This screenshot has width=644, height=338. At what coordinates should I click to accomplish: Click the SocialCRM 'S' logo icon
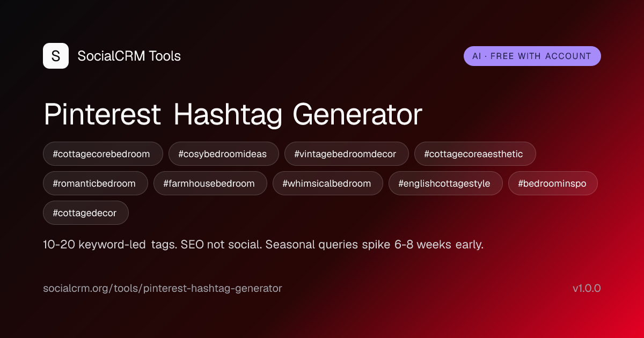pos(56,56)
